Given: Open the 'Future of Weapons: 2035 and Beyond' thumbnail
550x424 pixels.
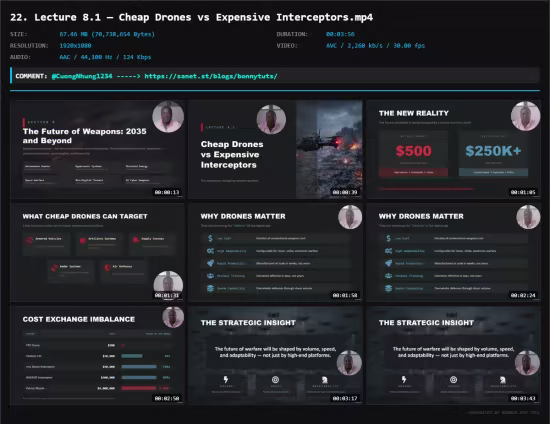Looking at the screenshot, I should tap(97, 150).
